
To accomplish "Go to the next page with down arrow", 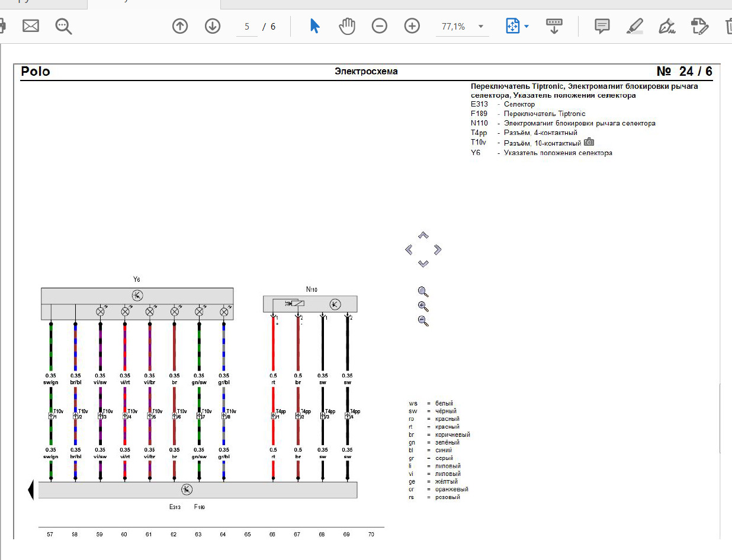I will tap(212, 26).
